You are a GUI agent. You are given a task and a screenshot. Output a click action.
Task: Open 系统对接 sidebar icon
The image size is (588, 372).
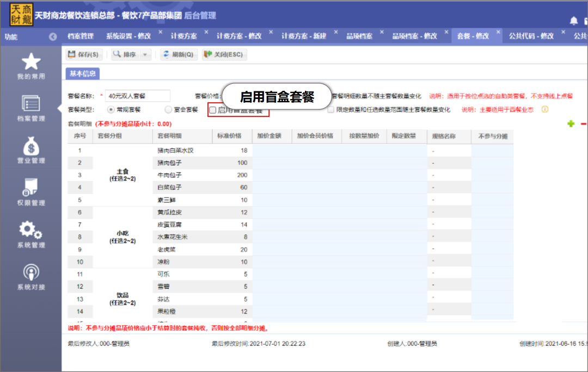[30, 272]
